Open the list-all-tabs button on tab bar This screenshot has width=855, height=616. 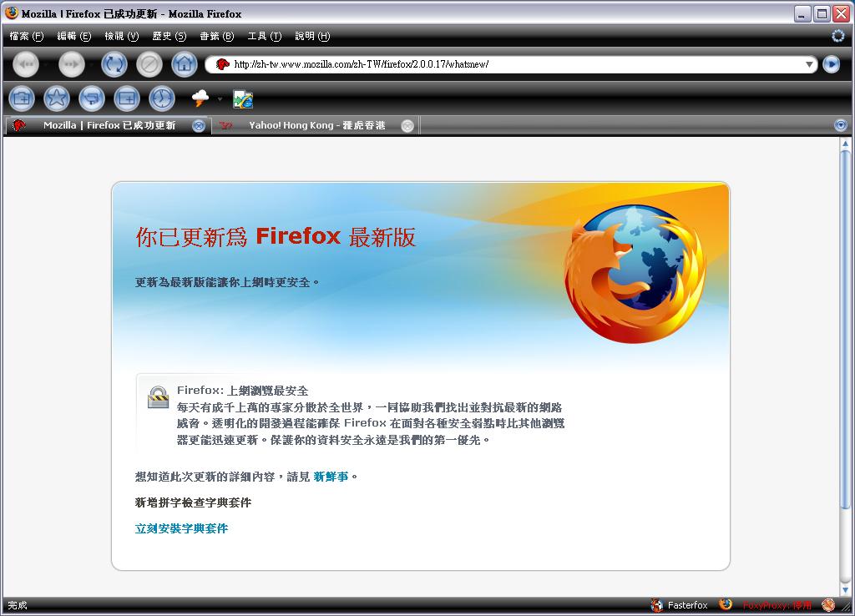point(841,125)
